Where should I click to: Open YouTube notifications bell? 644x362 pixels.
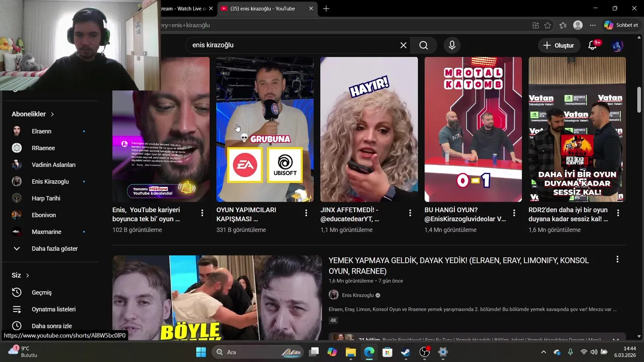click(593, 45)
